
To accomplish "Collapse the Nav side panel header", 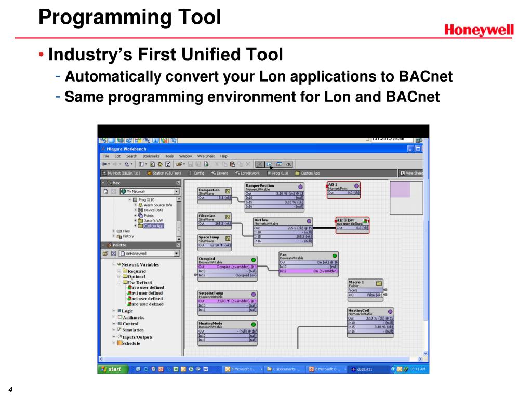I will pyautogui.click(x=103, y=183).
